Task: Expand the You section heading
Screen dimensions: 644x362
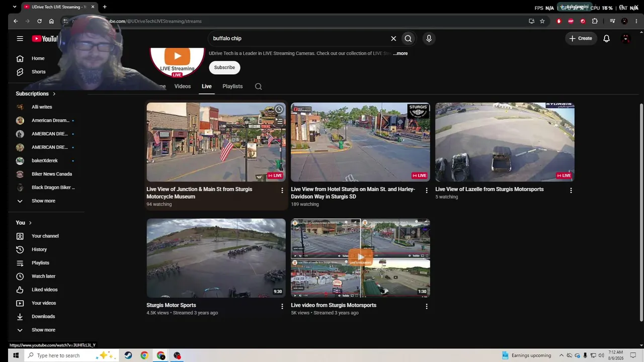Action: click(x=24, y=223)
